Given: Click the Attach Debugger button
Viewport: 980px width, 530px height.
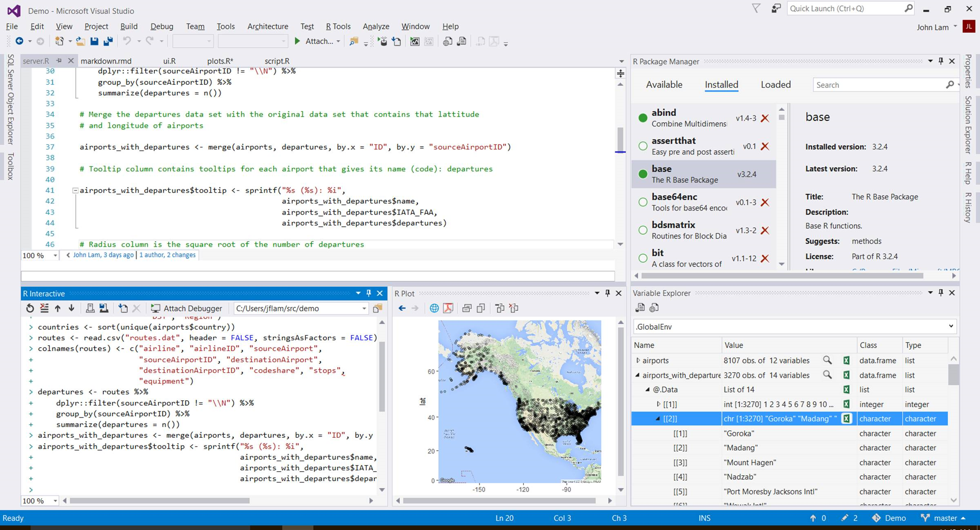Looking at the screenshot, I should (x=187, y=308).
